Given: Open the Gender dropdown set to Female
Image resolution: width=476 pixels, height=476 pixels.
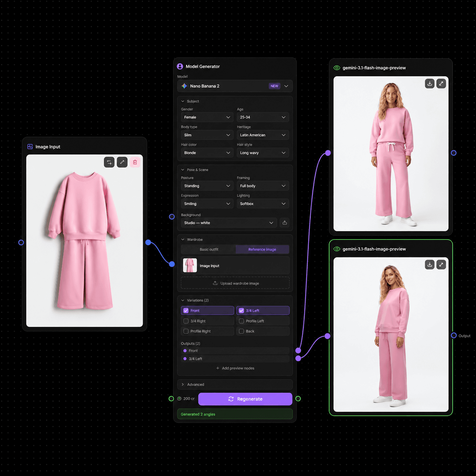Looking at the screenshot, I should tap(207, 117).
